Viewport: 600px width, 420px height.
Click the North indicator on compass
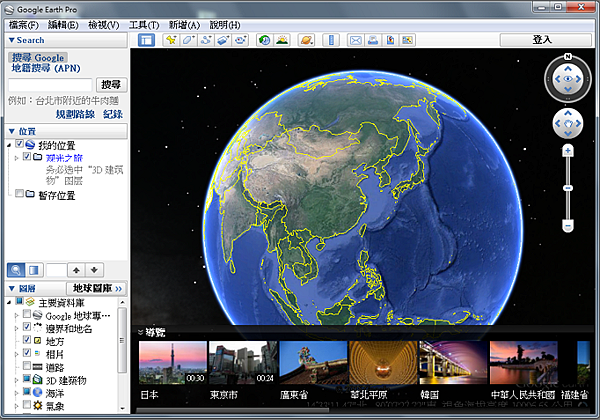[568, 57]
